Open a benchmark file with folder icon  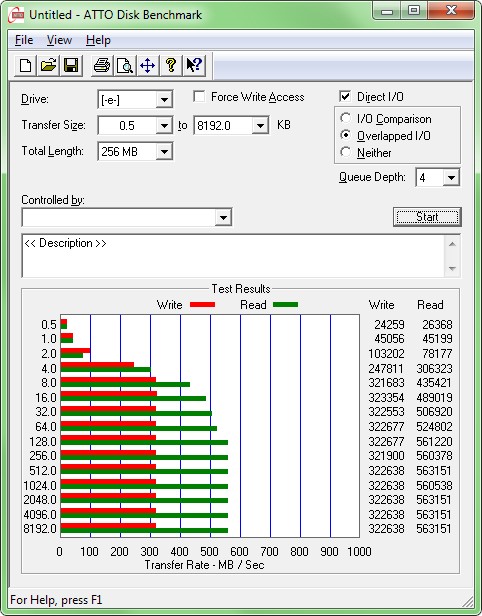pos(48,65)
